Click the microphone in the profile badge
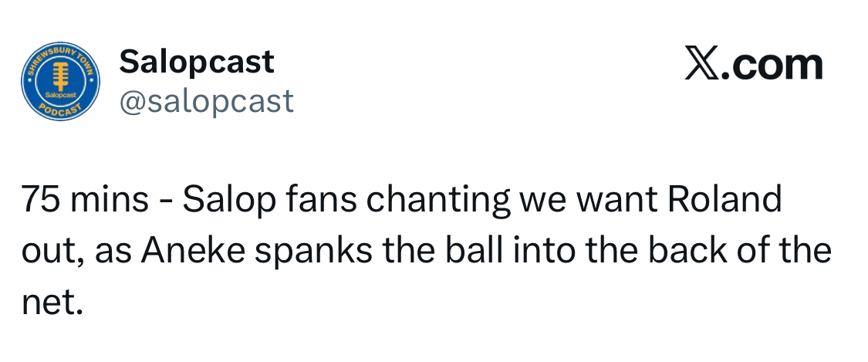 pos(59,76)
